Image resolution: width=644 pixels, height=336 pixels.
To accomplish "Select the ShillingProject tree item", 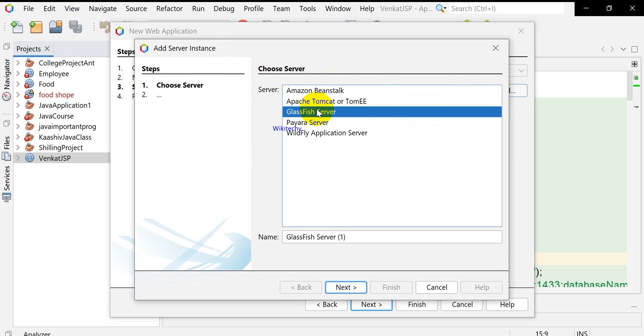I will tap(61, 148).
